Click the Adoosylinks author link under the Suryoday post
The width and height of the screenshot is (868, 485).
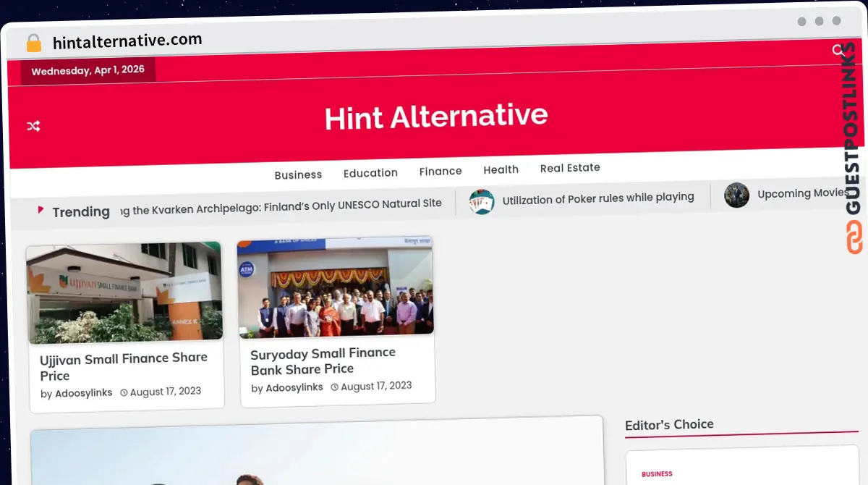point(294,388)
